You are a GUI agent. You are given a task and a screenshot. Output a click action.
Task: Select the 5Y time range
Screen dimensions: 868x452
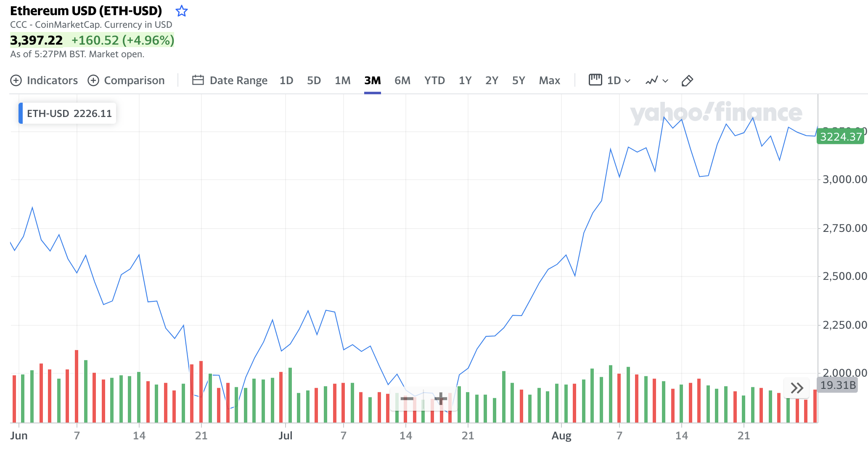[x=519, y=80]
